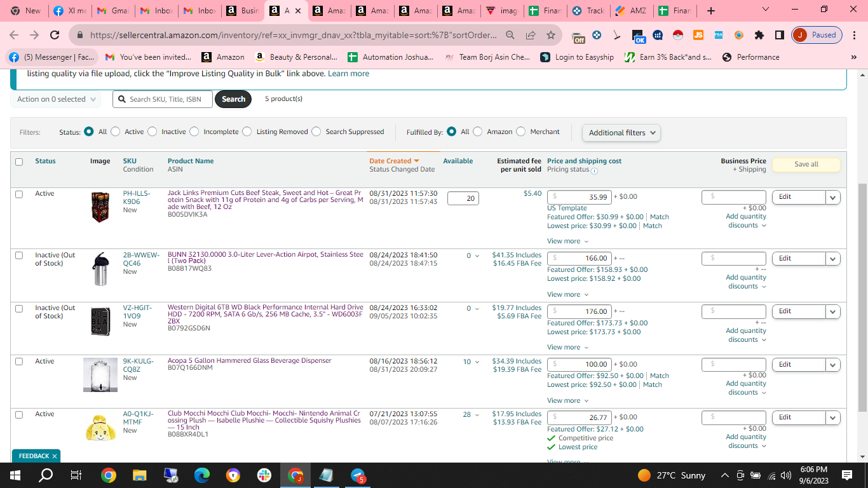Screen dimensions: 868x488
Task: Toggle the Chrome side panel icon
Action: [779, 36]
